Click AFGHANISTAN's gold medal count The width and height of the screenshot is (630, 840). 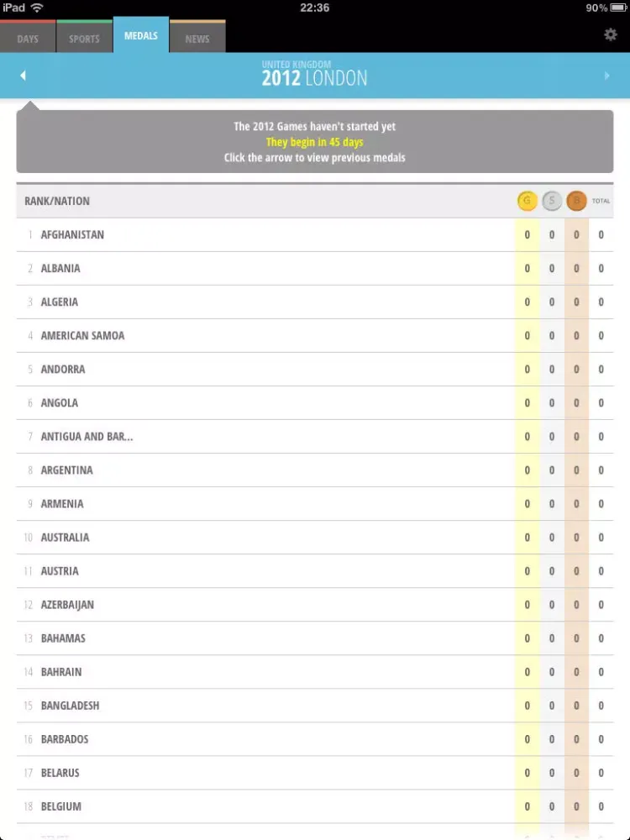point(527,234)
